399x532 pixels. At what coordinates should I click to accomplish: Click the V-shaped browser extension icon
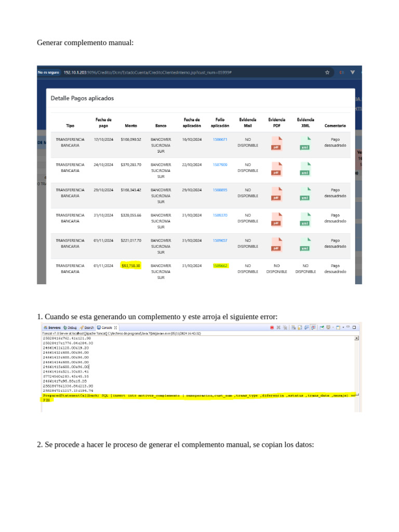pos(353,72)
